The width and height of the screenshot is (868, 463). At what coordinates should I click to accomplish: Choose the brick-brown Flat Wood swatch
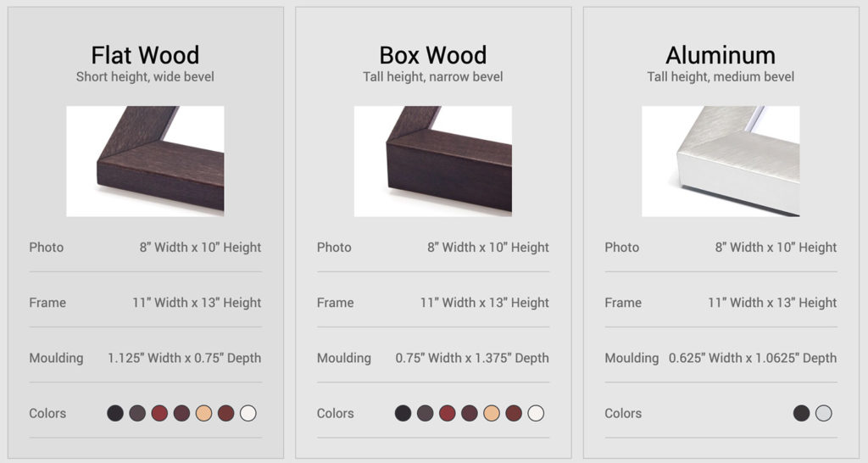click(225, 413)
